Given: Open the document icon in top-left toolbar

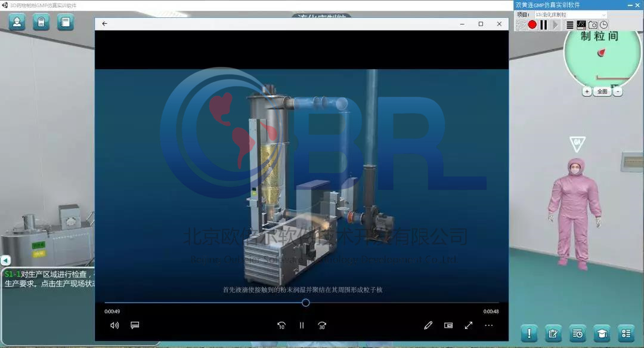Looking at the screenshot, I should [x=41, y=22].
